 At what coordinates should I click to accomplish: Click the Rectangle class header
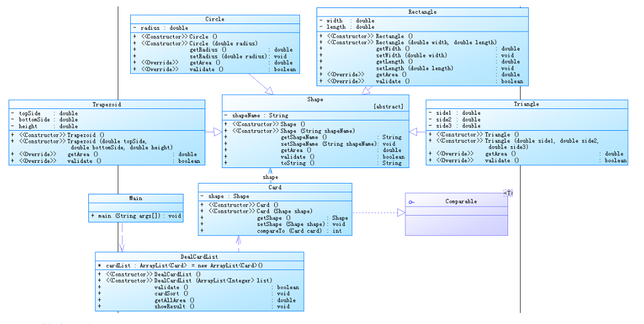[422, 12]
